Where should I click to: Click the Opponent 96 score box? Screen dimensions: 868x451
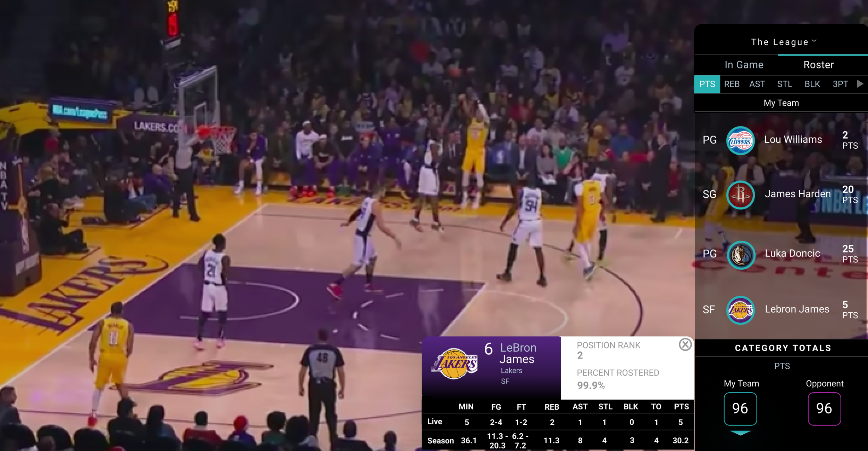tap(824, 409)
